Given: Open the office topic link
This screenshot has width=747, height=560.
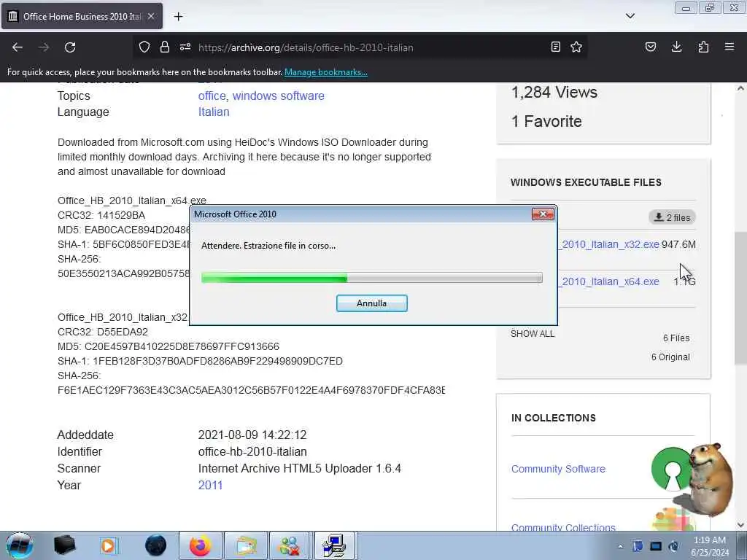Looking at the screenshot, I should [212, 96].
